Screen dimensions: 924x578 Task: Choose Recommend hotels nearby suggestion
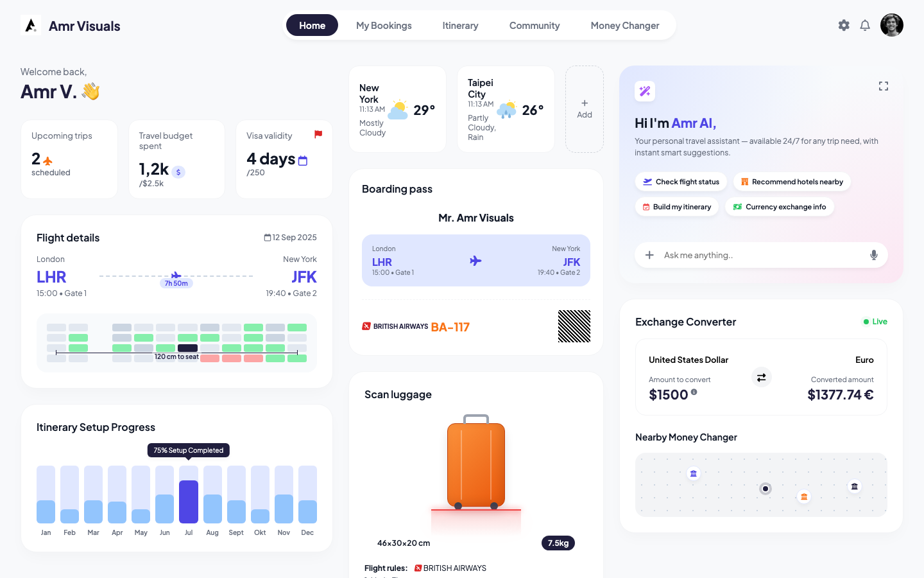pyautogui.click(x=792, y=182)
